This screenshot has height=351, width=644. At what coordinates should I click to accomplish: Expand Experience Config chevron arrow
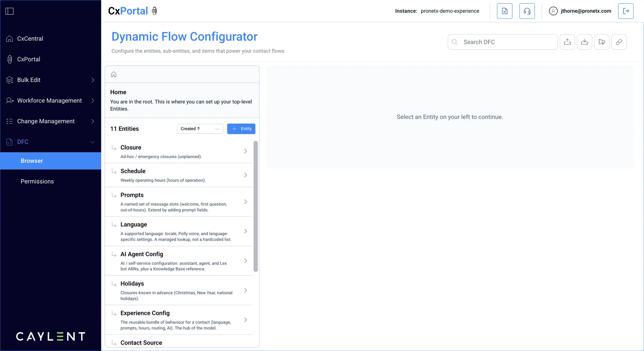coord(246,320)
